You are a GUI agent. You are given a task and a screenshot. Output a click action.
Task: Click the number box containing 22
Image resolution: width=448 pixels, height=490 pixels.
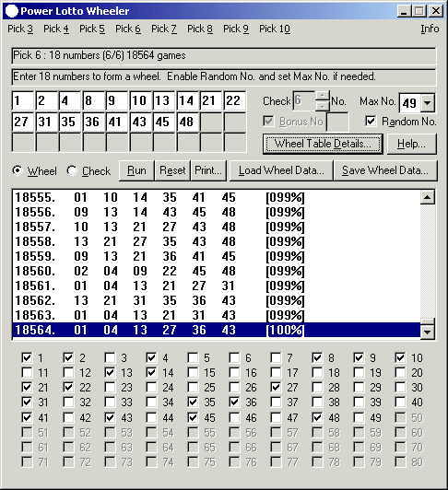[x=234, y=100]
